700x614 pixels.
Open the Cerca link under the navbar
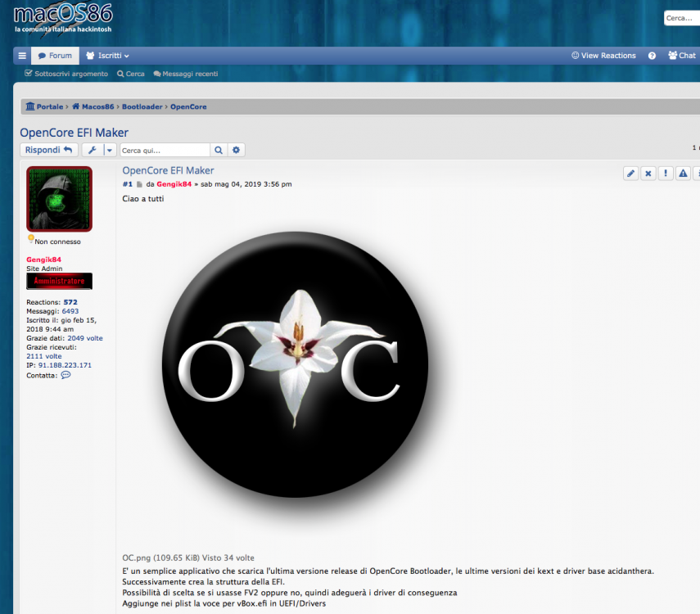point(131,74)
